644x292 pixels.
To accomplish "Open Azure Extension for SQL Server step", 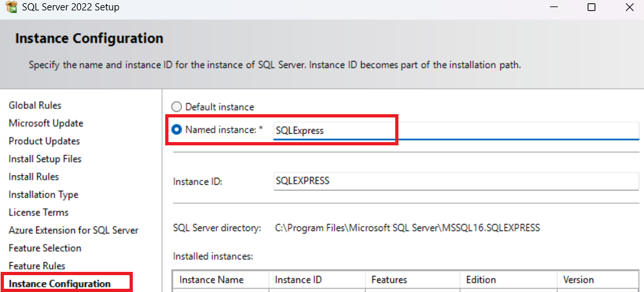I will [x=73, y=230].
